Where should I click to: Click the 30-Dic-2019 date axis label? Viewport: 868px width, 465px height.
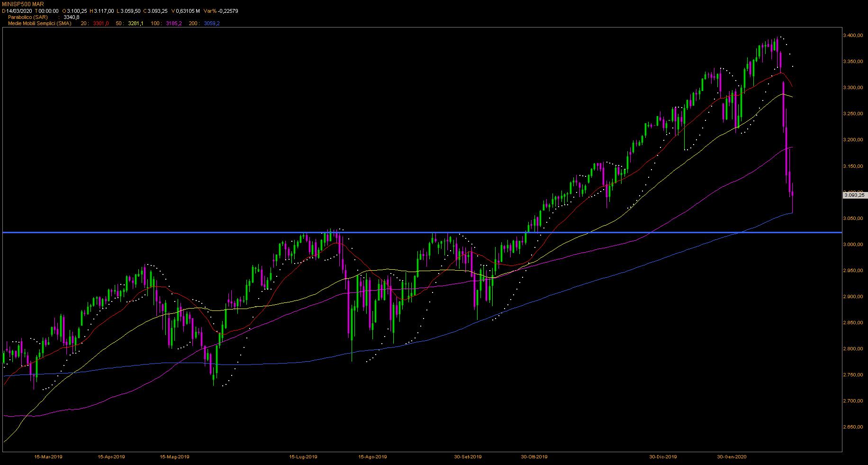[x=663, y=457]
